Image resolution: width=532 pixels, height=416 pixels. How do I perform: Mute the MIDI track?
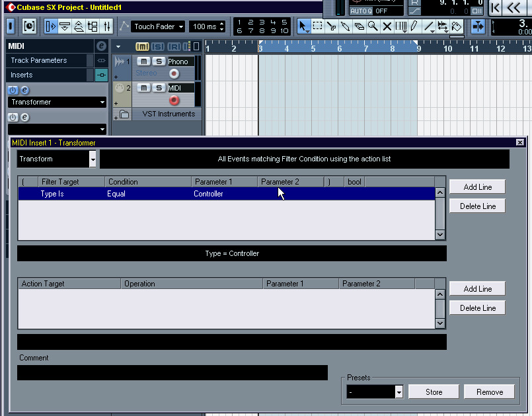pyautogui.click(x=144, y=88)
